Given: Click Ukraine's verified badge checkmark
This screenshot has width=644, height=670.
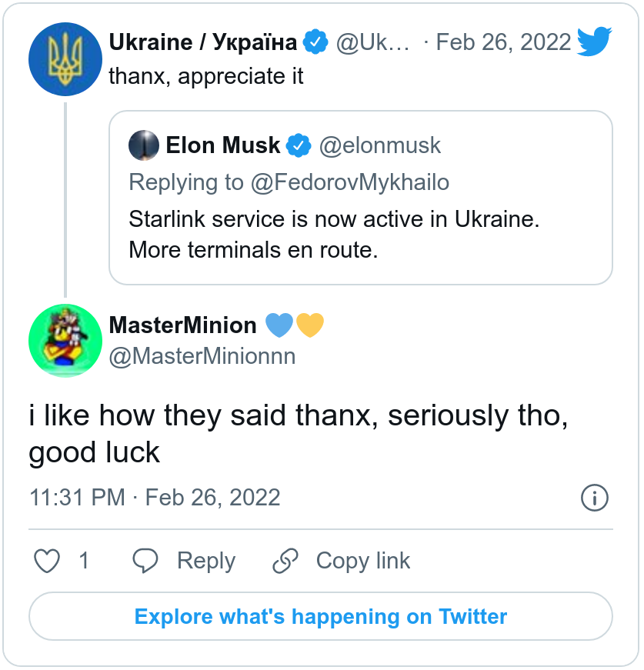Looking at the screenshot, I should pyautogui.click(x=315, y=42).
